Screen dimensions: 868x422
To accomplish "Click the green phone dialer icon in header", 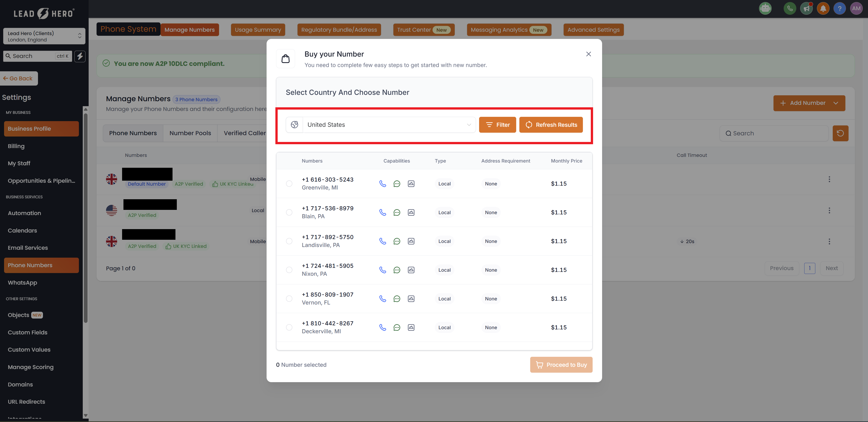I will point(790,8).
